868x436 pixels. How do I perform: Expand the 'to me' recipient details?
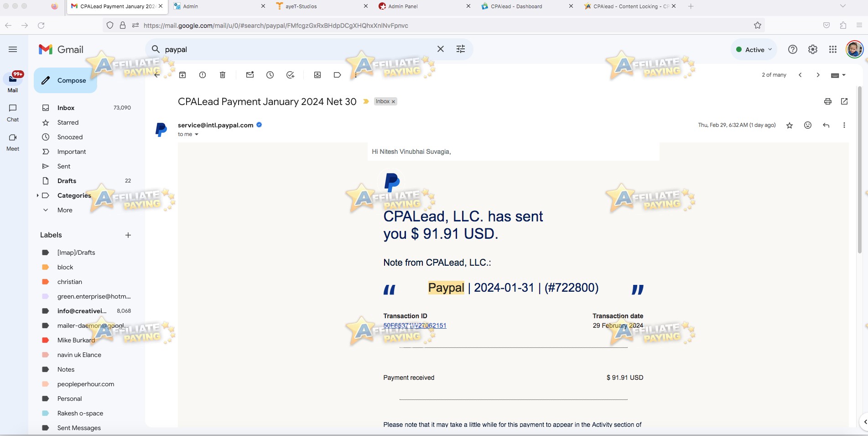(x=197, y=134)
